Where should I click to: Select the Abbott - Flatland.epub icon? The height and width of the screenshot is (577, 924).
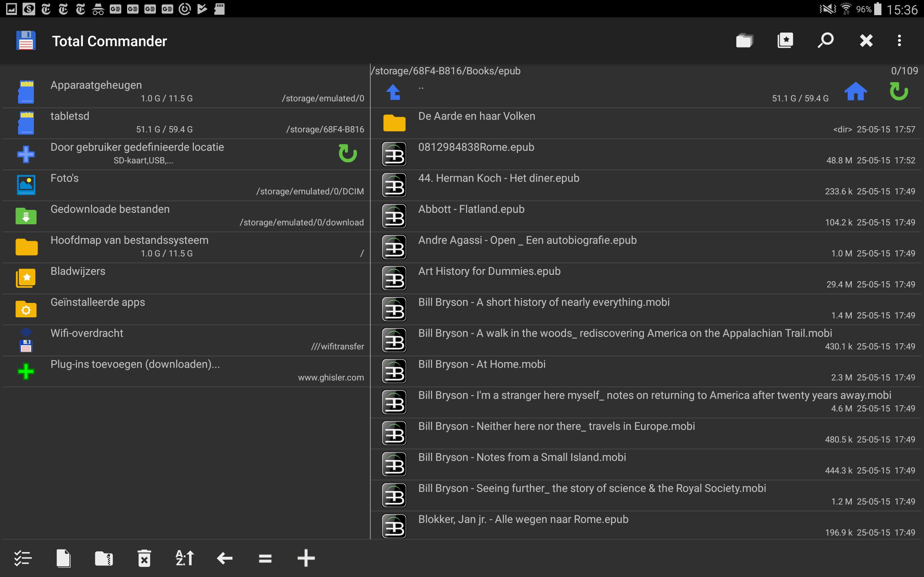coord(394,216)
